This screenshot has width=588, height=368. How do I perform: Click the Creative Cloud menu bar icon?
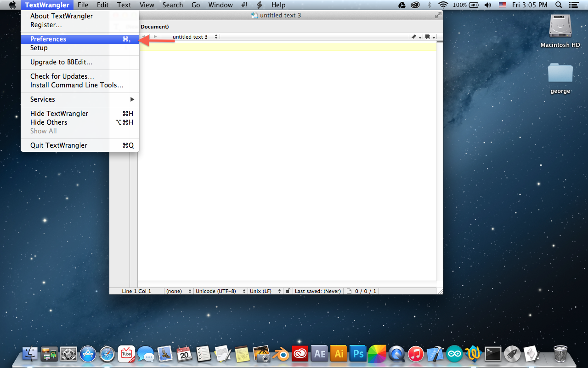415,5
